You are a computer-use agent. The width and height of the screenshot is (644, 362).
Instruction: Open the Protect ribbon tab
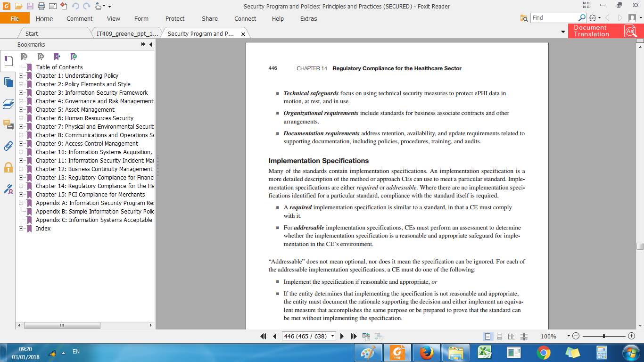tap(174, 19)
